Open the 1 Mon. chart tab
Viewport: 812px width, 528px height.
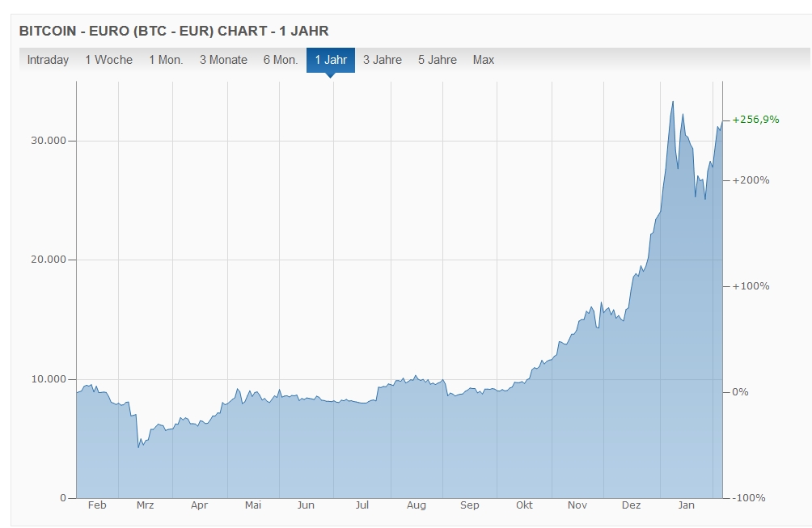(x=167, y=60)
